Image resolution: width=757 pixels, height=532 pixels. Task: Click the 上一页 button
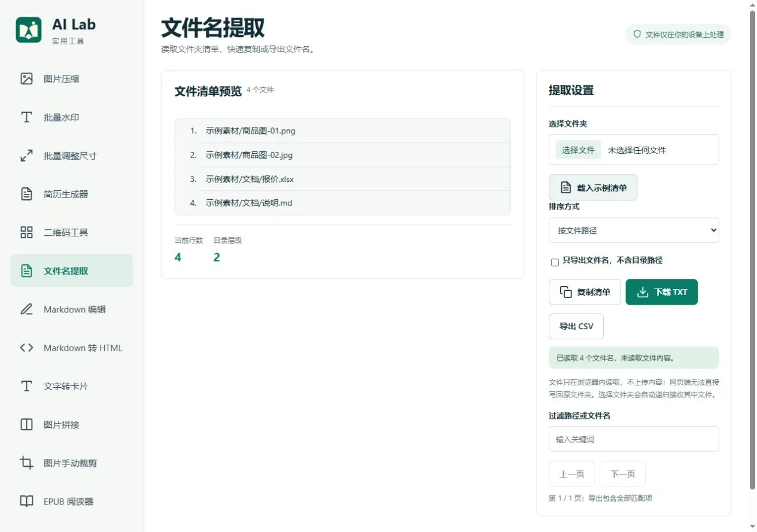[571, 474]
